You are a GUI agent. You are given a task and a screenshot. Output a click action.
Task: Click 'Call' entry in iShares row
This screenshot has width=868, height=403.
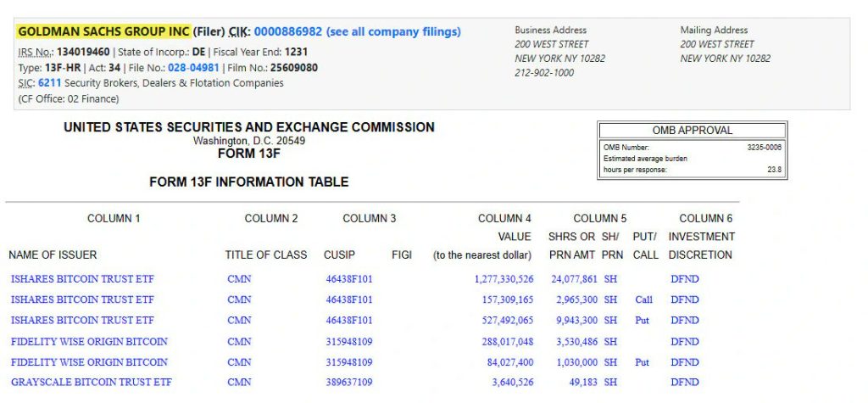click(644, 299)
